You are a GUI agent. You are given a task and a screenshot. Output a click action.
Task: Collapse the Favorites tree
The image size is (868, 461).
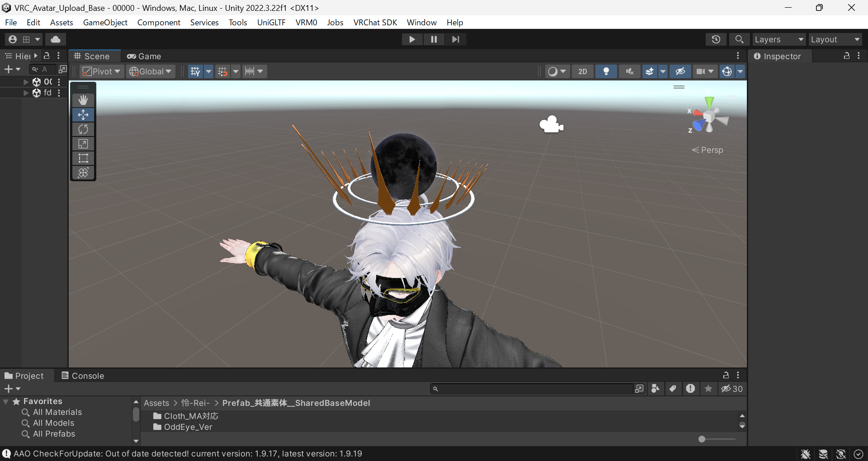click(6, 401)
